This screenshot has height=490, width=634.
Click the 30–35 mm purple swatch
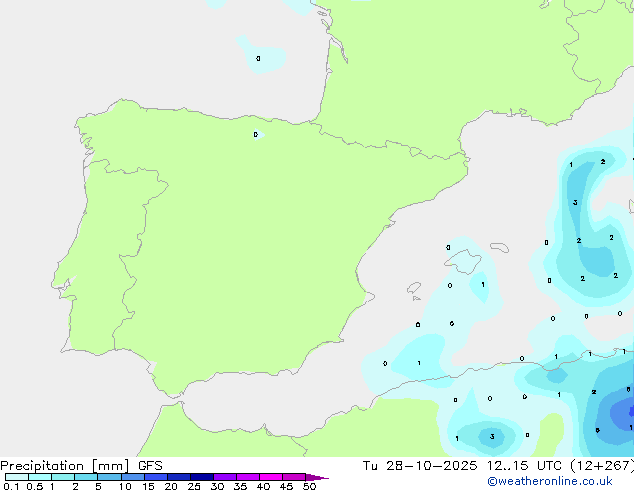pyautogui.click(x=225, y=477)
